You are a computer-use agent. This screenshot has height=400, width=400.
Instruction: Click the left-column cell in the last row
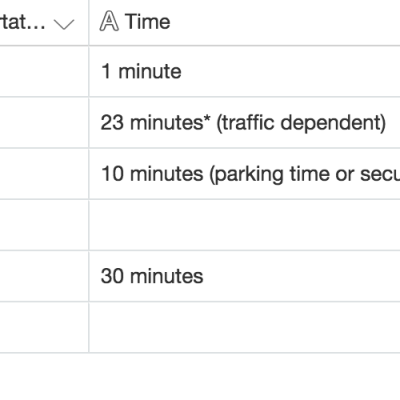click(44, 327)
